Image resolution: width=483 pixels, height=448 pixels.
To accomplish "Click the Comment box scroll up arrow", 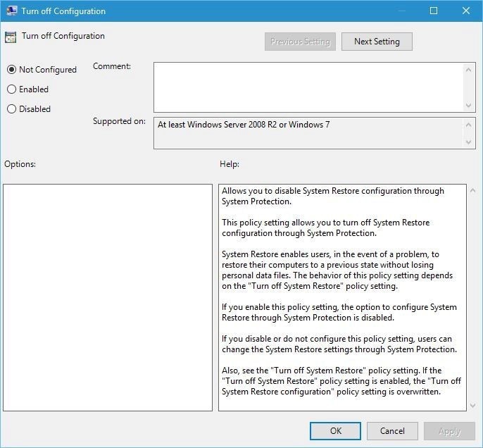I will pos(468,70).
